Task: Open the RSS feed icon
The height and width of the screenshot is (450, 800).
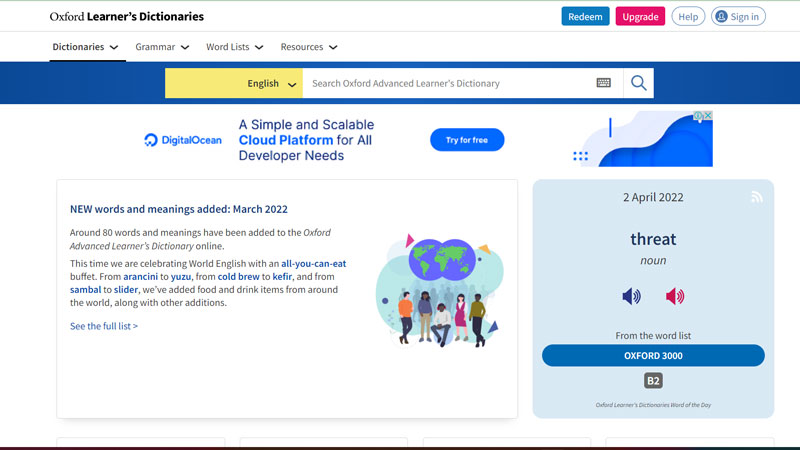Action: [x=757, y=197]
